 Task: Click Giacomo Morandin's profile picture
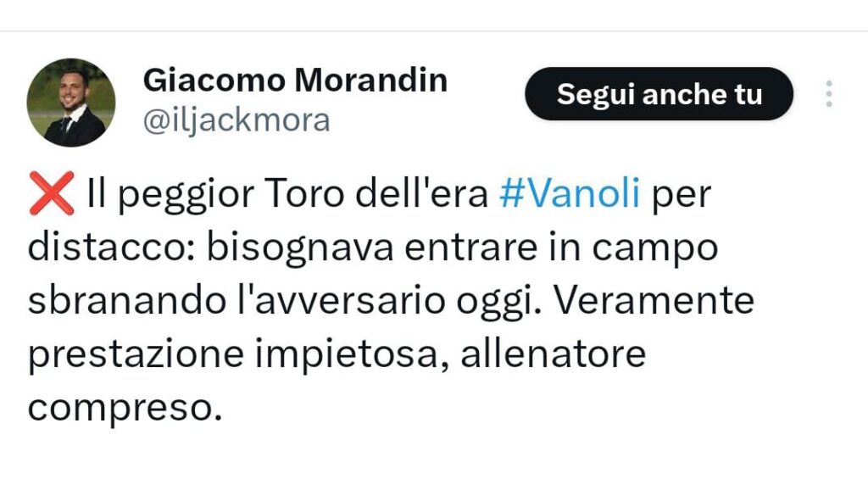(71, 103)
